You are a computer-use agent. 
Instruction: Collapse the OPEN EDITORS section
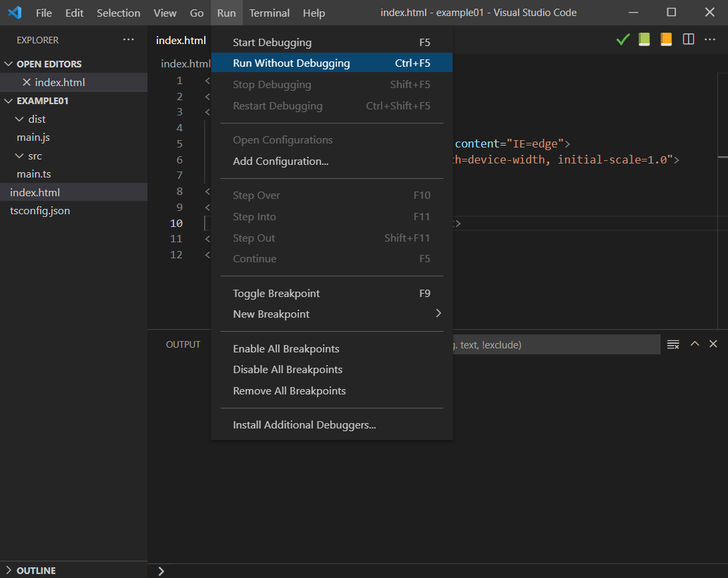[x=8, y=63]
